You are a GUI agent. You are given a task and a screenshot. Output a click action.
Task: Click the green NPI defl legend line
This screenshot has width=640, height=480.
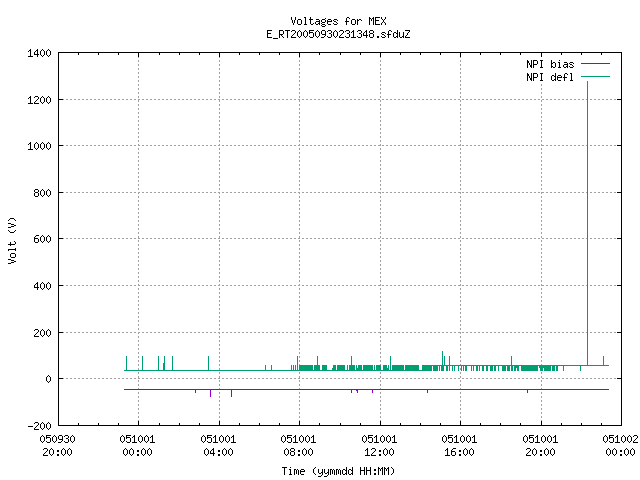point(595,77)
